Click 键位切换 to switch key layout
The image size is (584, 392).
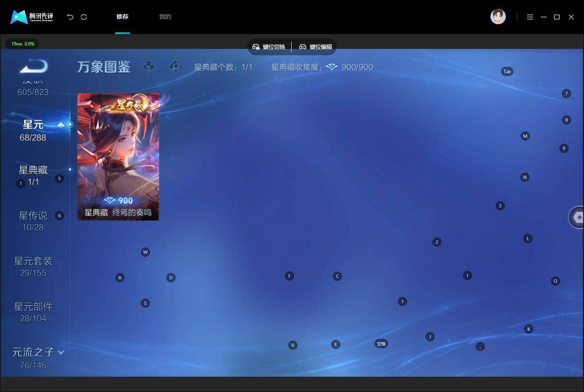(x=269, y=47)
